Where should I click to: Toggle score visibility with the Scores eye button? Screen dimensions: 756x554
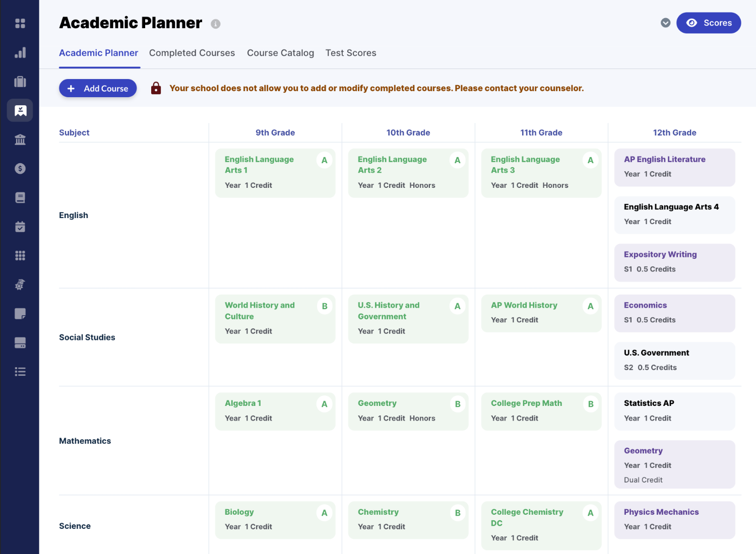709,23
